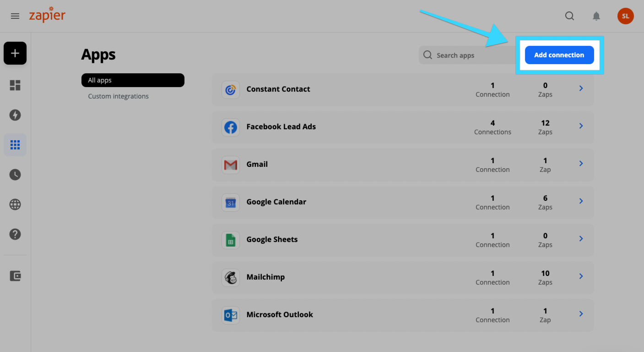Open the hamburger navigation menu
The image size is (644, 352).
pos(15,16)
